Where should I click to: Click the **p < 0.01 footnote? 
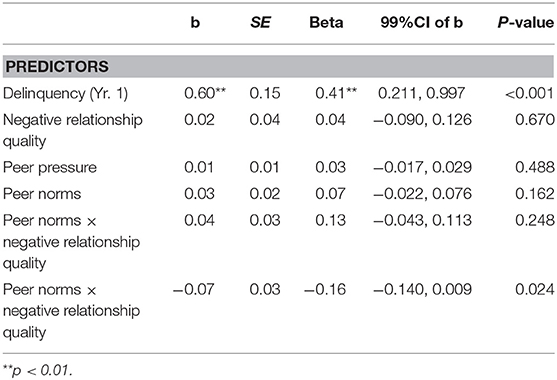[37, 370]
